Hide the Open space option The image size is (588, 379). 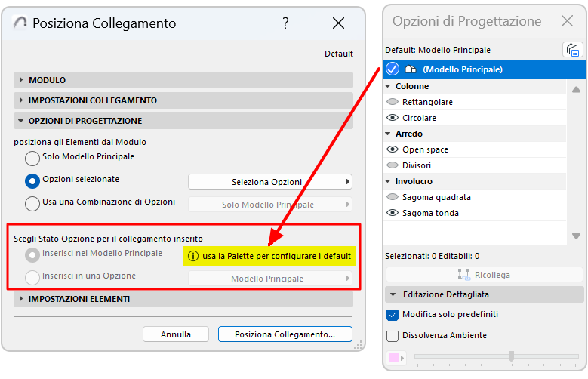tap(393, 149)
